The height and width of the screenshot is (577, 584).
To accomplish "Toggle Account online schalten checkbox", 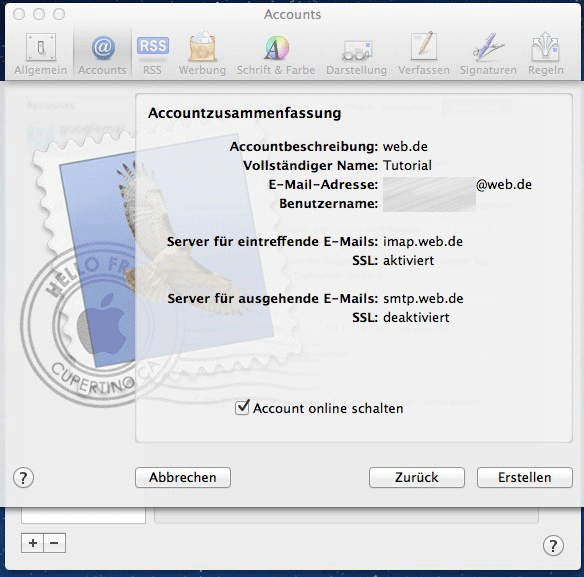I will [242, 408].
